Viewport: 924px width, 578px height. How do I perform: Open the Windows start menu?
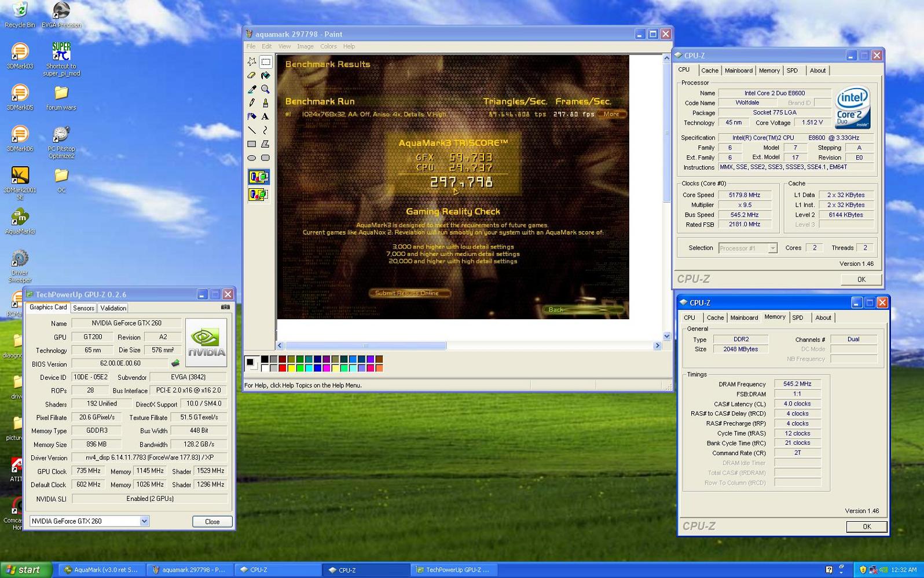pyautogui.click(x=27, y=570)
